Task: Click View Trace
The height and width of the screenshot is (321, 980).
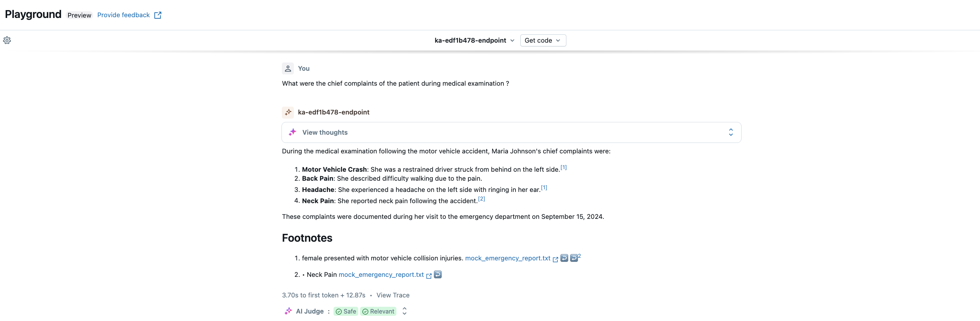Action: pyautogui.click(x=393, y=295)
